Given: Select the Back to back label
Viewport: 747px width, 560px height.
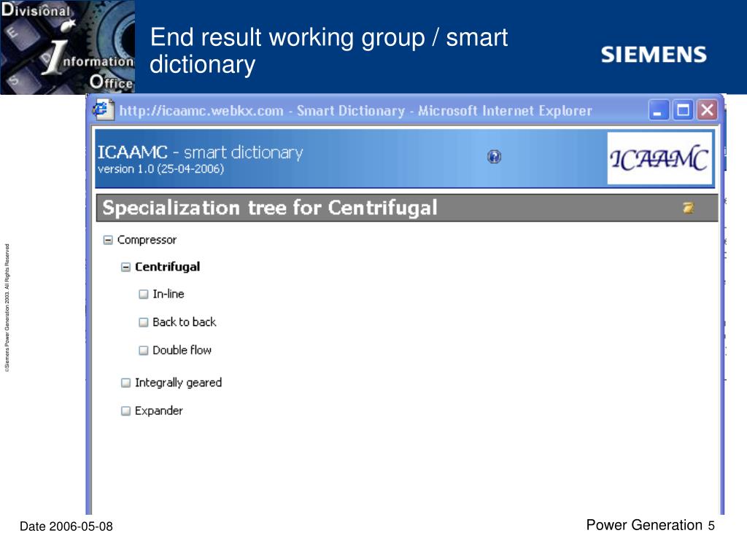Looking at the screenshot, I should pyautogui.click(x=185, y=322).
